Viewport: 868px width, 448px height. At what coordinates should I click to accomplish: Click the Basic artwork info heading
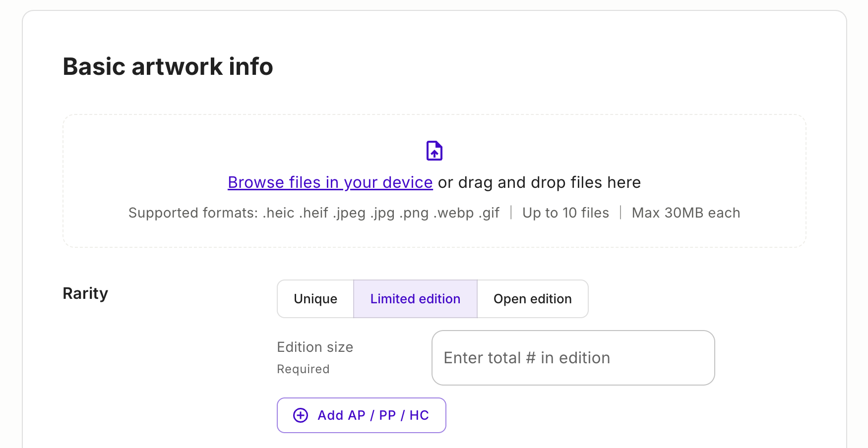168,66
